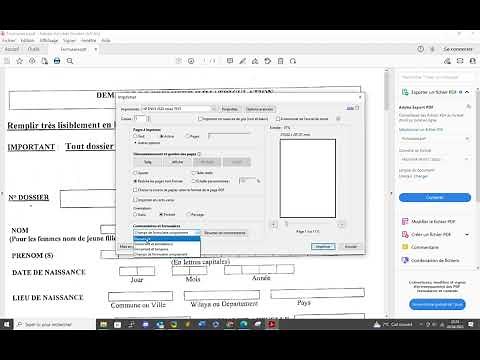This screenshot has height=360, width=480.
Task: Click the envelope mail icon top right
Action: tap(460, 61)
